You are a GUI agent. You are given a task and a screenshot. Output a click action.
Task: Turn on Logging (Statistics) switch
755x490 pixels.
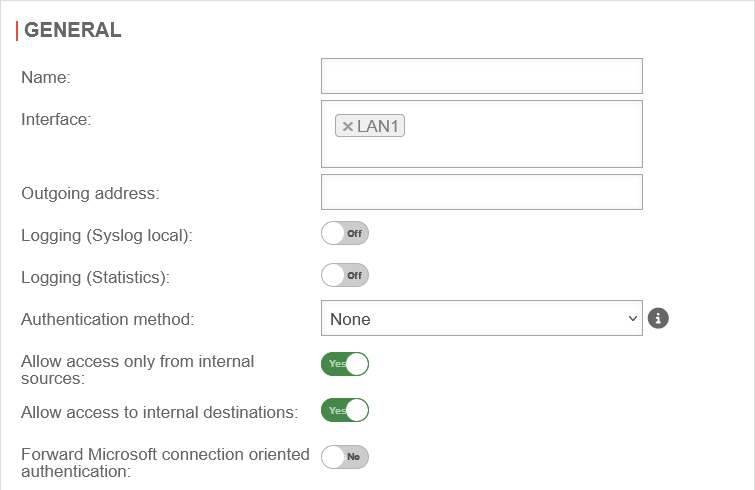pos(345,275)
